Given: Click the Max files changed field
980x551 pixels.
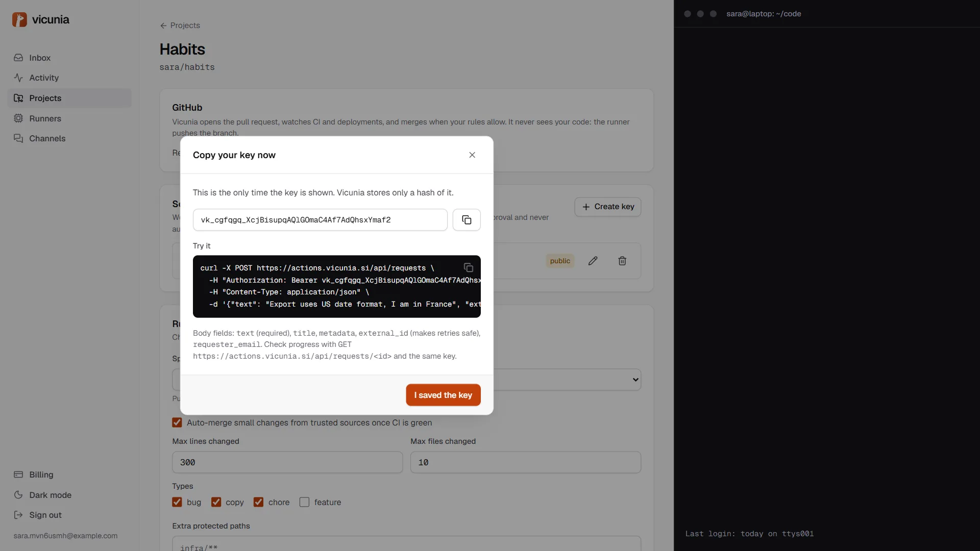Looking at the screenshot, I should [x=526, y=462].
